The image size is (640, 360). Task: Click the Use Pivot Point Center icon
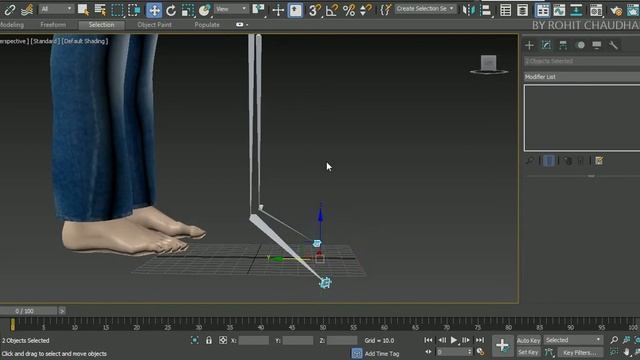[259, 10]
